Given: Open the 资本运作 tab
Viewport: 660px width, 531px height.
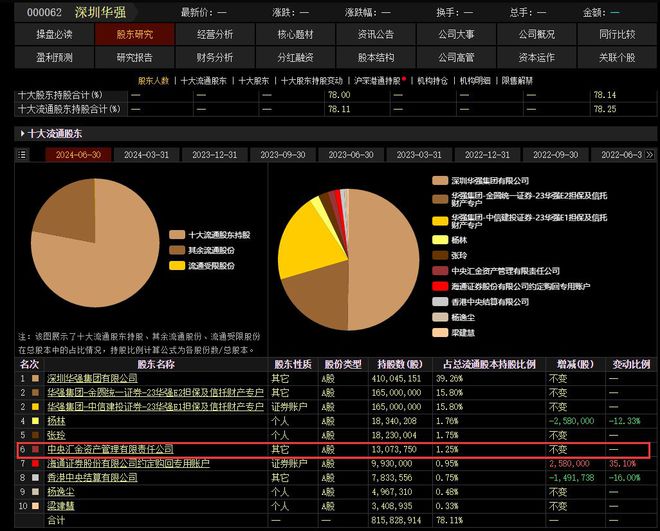Looking at the screenshot, I should [x=537, y=57].
